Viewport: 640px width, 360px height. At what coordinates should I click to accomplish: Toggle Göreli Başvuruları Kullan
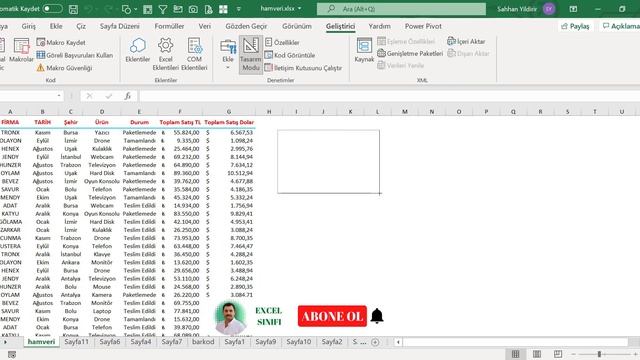pos(75,55)
